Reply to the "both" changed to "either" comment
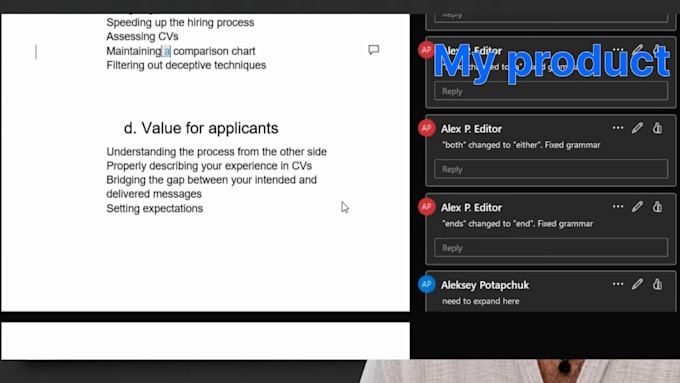Image resolution: width=680 pixels, height=383 pixels. click(551, 169)
